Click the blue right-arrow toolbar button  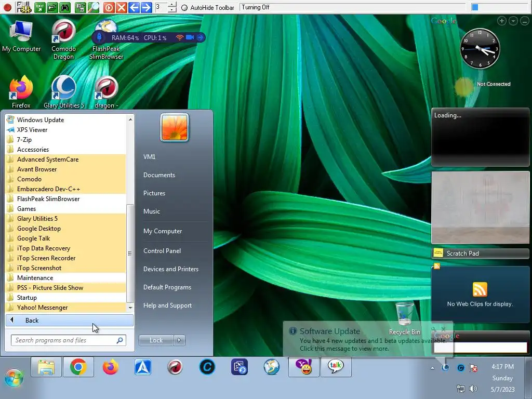click(146, 7)
